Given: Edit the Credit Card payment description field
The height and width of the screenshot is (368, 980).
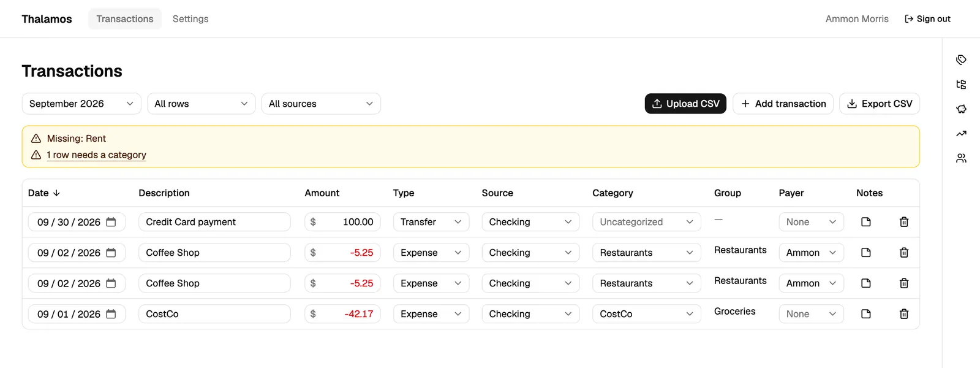Looking at the screenshot, I should (x=214, y=222).
